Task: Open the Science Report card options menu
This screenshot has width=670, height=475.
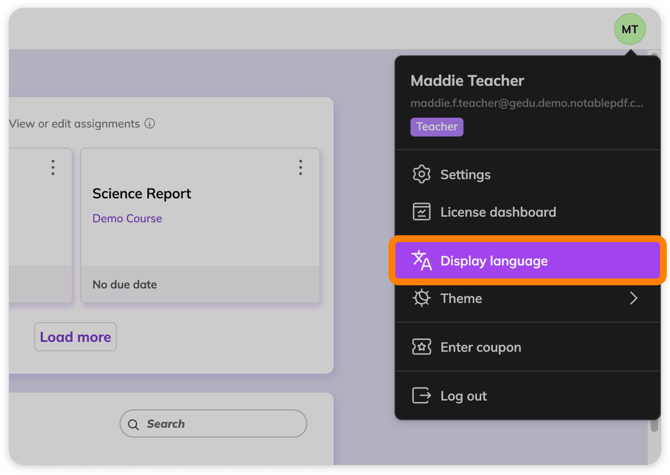Action: coord(300,167)
